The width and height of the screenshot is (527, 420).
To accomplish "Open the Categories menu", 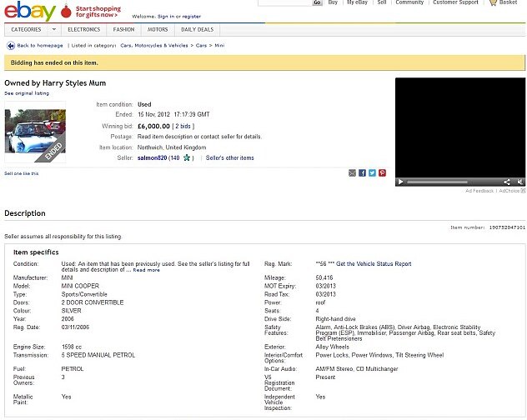I will (26, 29).
